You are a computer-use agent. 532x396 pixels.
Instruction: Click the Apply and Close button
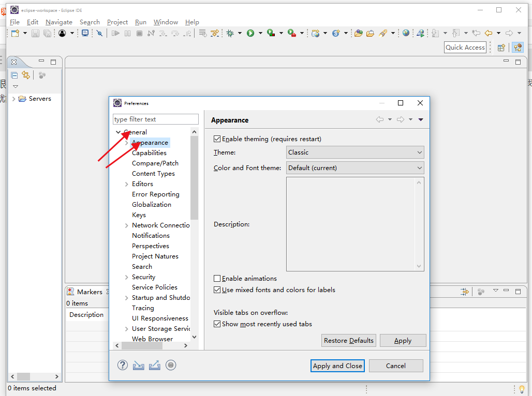click(x=337, y=365)
